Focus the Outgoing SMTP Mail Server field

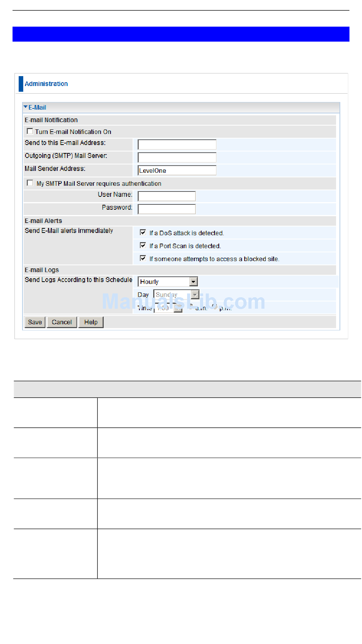[177, 158]
